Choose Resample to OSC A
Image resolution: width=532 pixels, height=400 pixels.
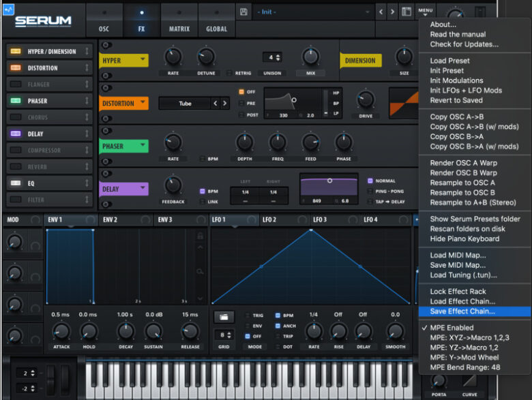(x=462, y=183)
